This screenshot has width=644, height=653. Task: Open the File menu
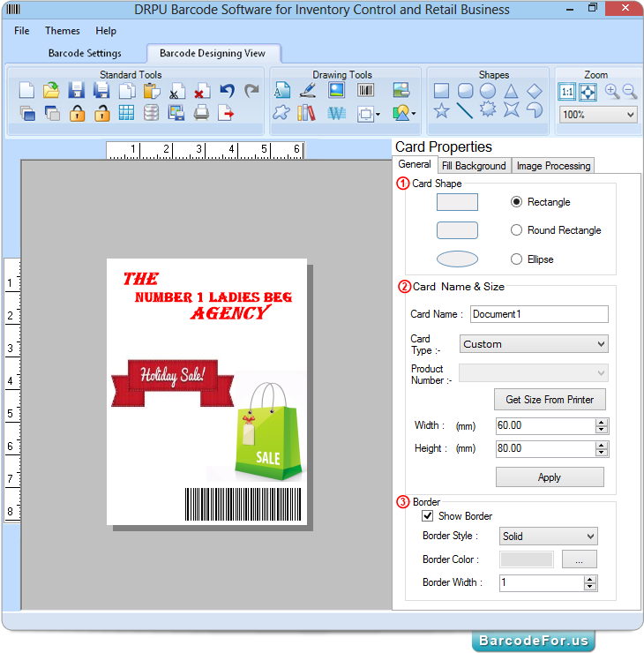click(x=22, y=31)
